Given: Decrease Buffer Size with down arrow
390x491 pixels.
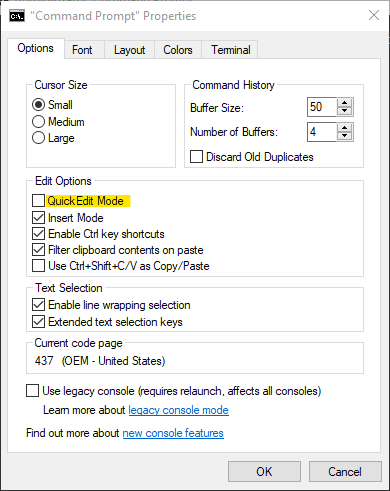Looking at the screenshot, I should 345,111.
